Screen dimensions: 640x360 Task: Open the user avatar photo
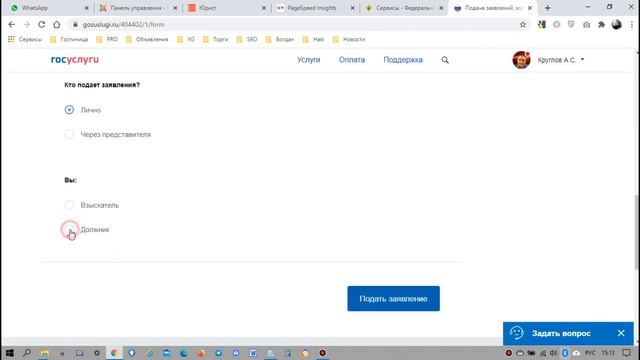(x=521, y=60)
